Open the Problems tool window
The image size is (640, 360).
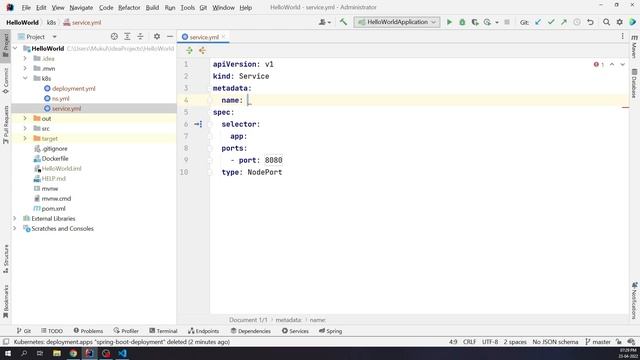click(88, 331)
